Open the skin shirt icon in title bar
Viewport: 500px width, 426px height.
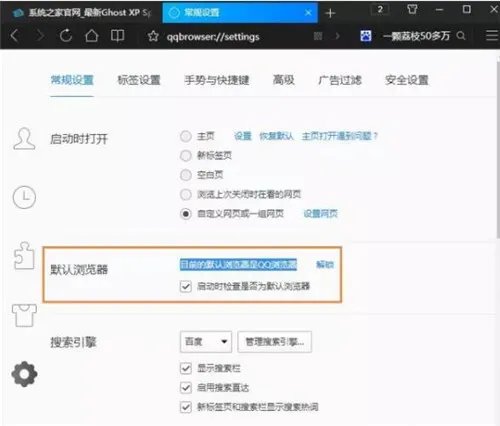(x=412, y=9)
